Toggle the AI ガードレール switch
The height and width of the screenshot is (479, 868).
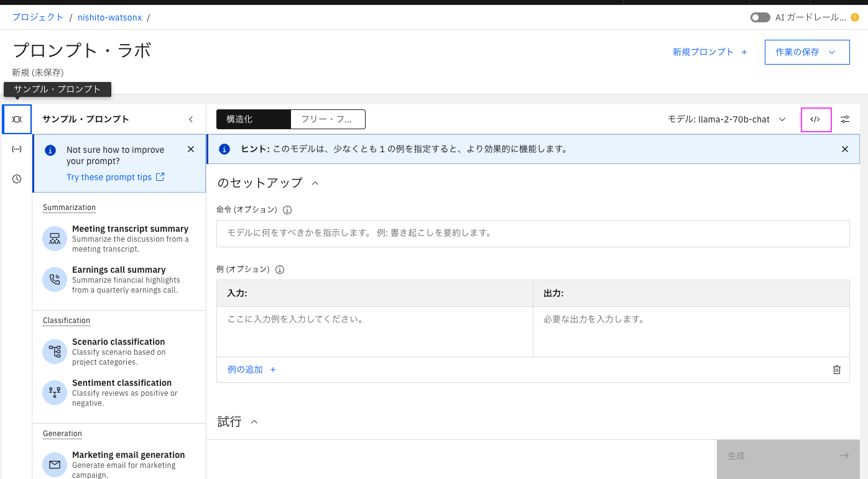pos(760,17)
